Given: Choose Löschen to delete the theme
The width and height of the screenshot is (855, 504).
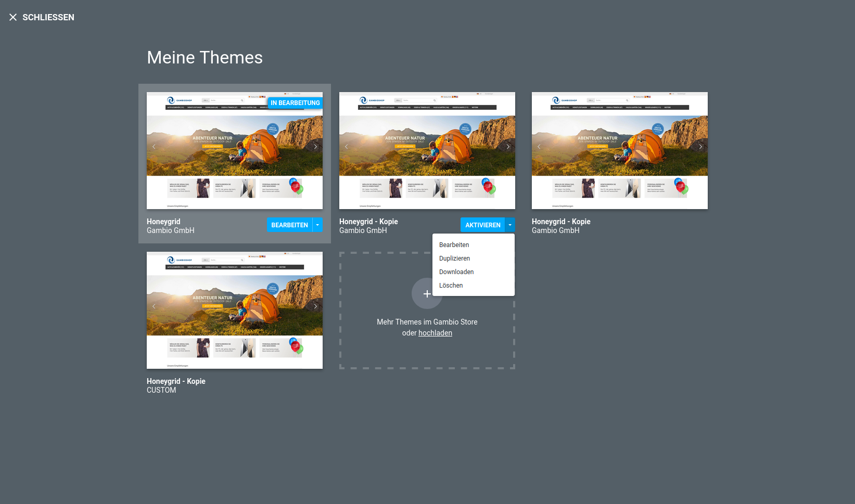Looking at the screenshot, I should click(451, 286).
